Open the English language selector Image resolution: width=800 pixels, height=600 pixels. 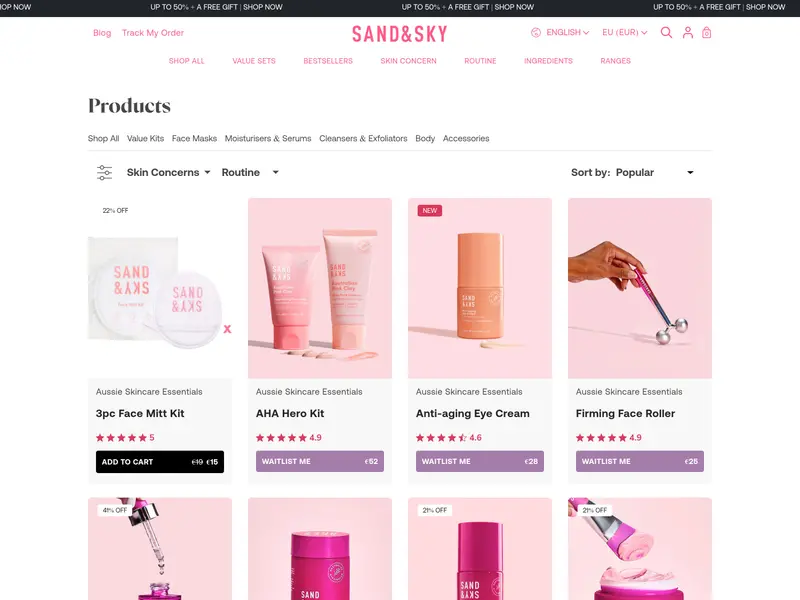(x=567, y=33)
